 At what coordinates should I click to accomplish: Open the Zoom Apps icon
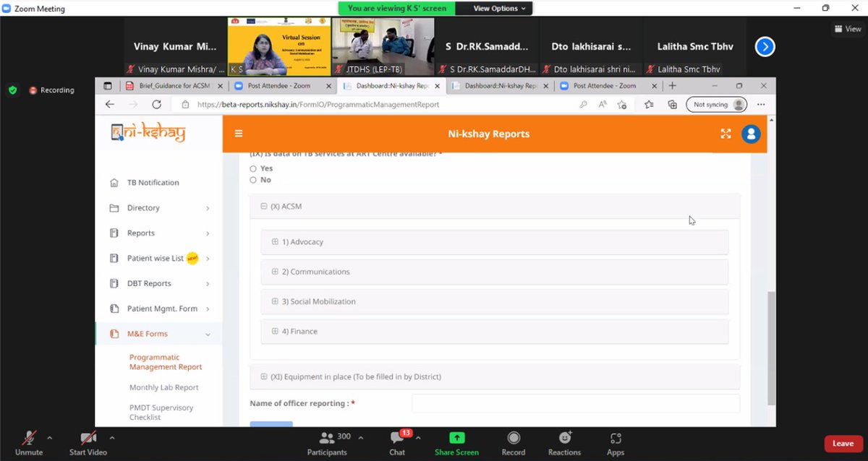(x=616, y=438)
